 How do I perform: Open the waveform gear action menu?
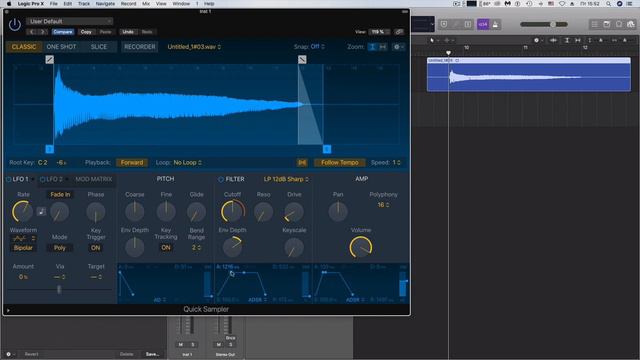click(x=398, y=47)
